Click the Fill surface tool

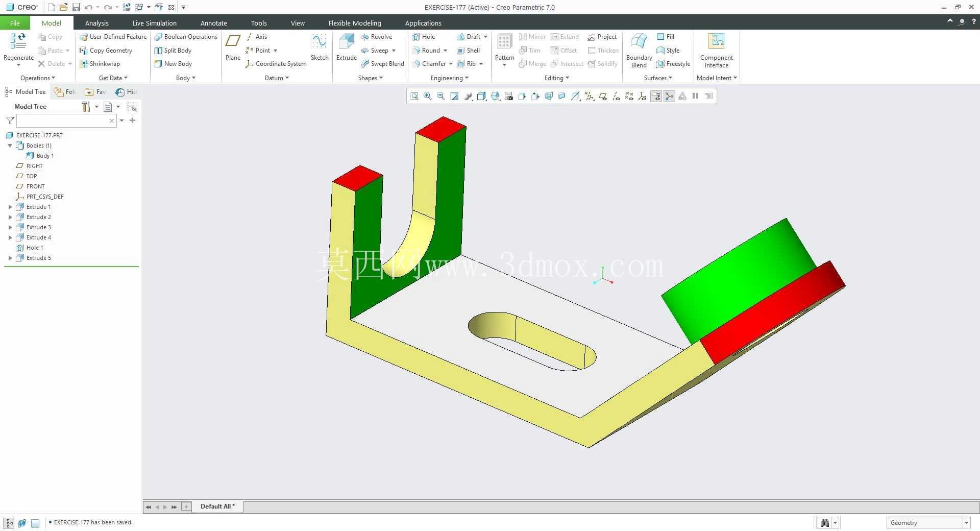(666, 37)
